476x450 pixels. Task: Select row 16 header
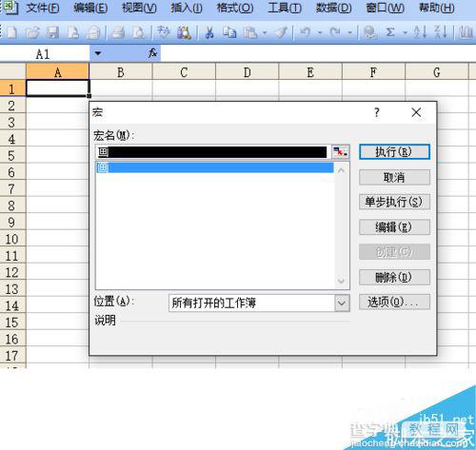(x=12, y=339)
